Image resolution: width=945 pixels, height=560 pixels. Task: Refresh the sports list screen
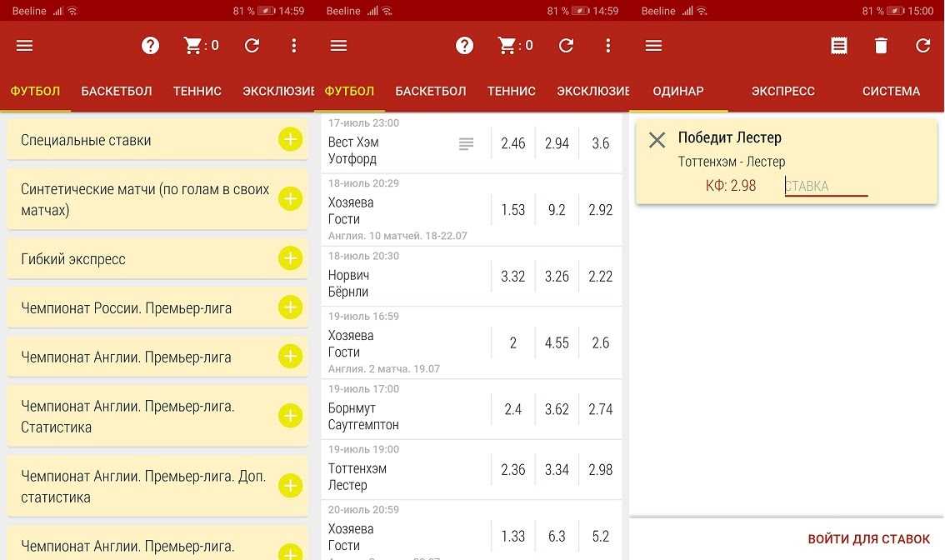pyautogui.click(x=252, y=45)
